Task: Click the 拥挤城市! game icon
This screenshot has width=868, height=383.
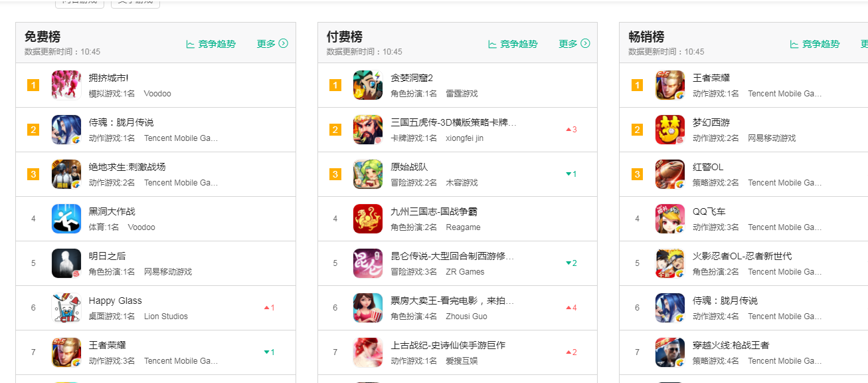Action: pos(66,85)
